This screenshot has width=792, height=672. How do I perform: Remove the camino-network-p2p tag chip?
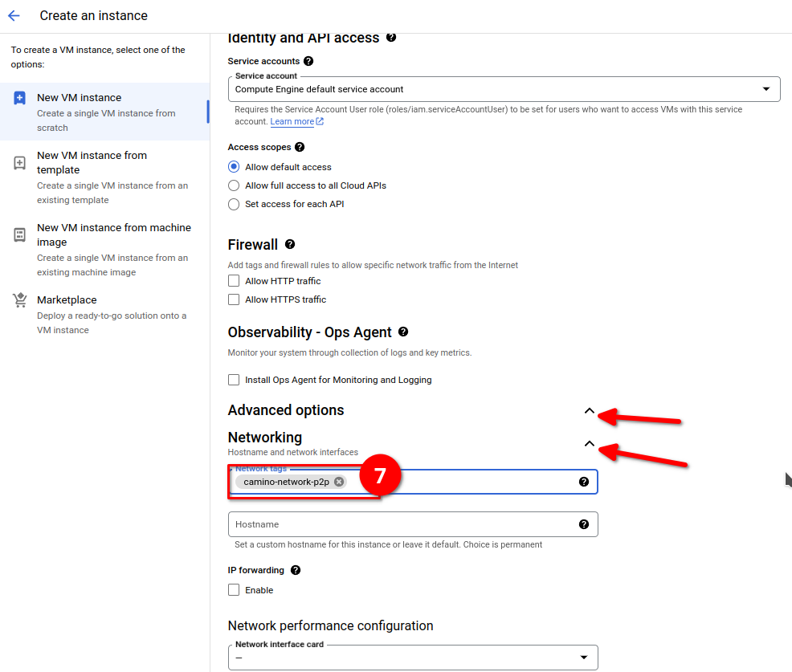339,482
